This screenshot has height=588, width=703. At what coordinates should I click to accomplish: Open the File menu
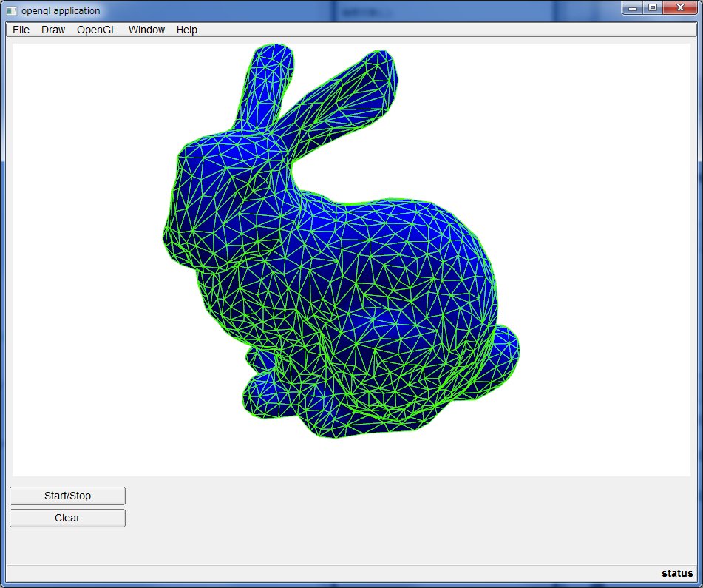pyautogui.click(x=21, y=30)
